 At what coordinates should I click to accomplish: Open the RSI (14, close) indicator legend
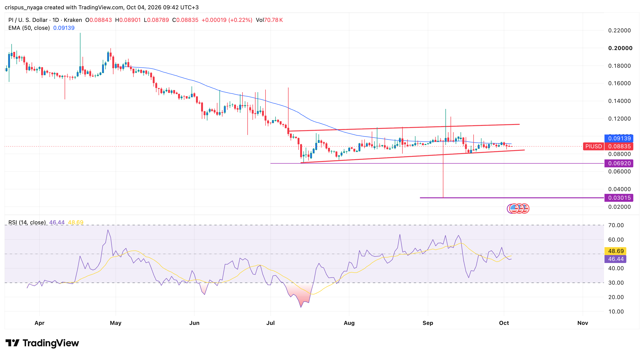(27, 222)
